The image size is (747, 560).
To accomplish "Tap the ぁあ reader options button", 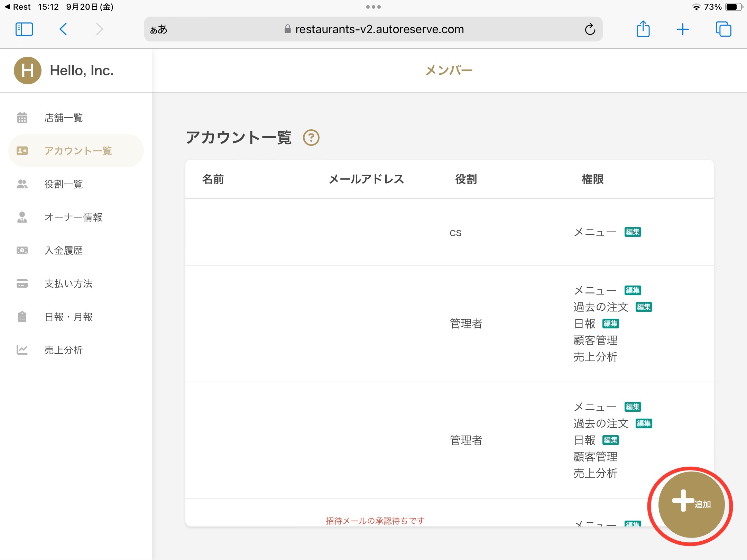I will [x=159, y=30].
